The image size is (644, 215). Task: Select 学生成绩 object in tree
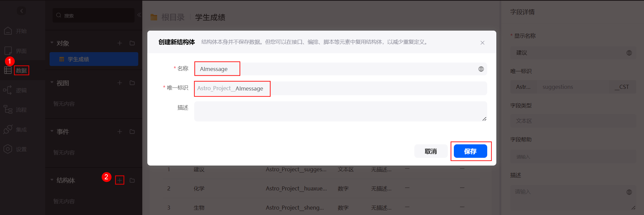click(x=93, y=59)
